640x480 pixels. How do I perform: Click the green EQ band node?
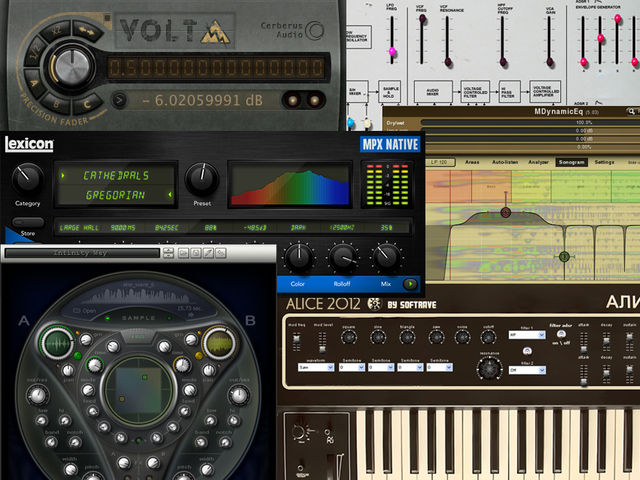pyautogui.click(x=564, y=256)
